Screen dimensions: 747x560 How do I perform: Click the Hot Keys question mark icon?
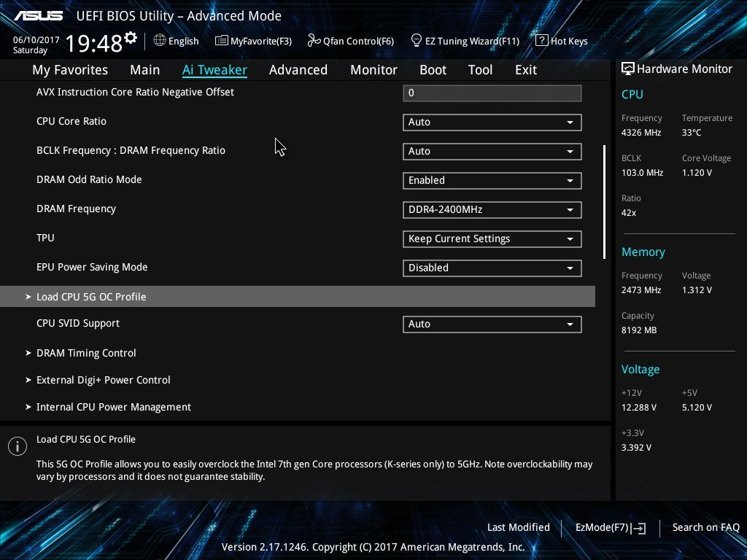click(542, 41)
